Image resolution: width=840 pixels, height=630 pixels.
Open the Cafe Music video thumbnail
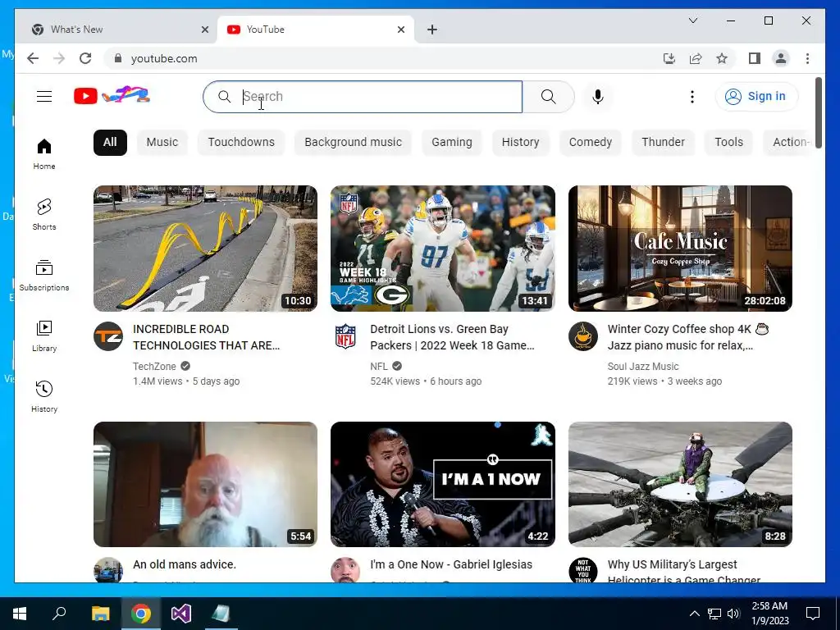[680, 248]
